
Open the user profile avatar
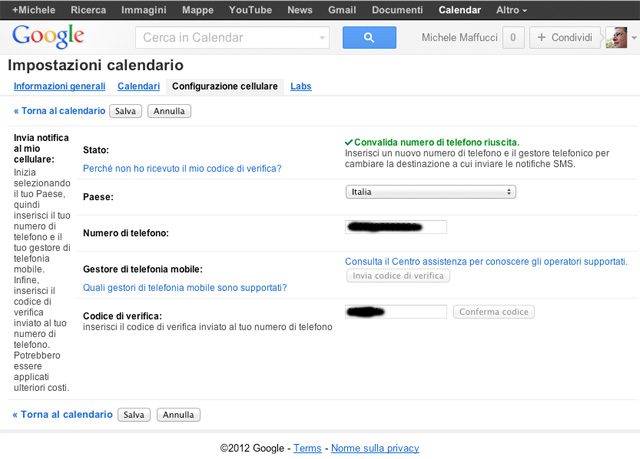pyautogui.click(x=617, y=38)
